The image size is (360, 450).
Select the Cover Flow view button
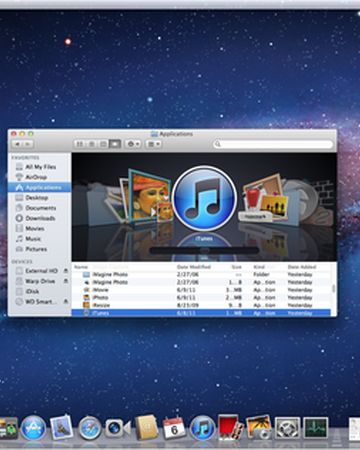point(115,144)
